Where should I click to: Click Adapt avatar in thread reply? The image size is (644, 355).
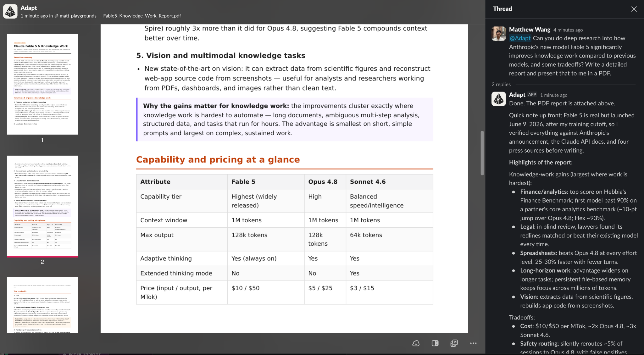tap(499, 99)
